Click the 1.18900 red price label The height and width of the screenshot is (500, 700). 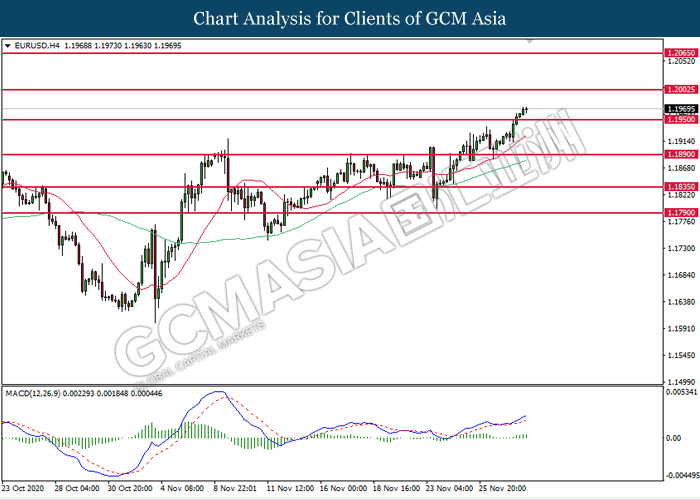[x=681, y=154]
